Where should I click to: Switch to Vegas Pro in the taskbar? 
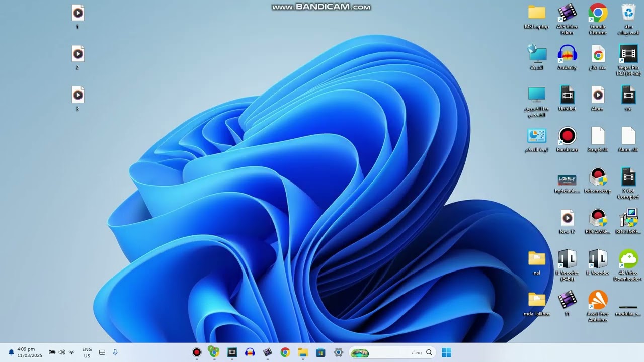tap(232, 352)
